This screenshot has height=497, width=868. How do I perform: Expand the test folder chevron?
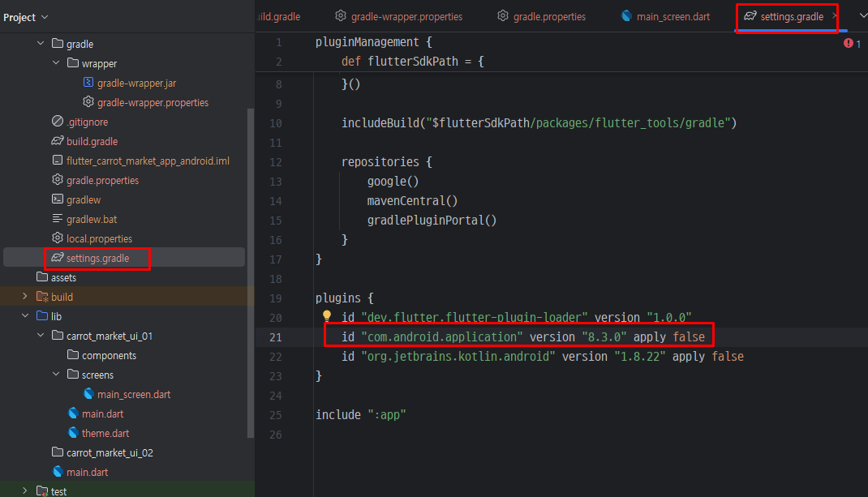pyautogui.click(x=25, y=491)
